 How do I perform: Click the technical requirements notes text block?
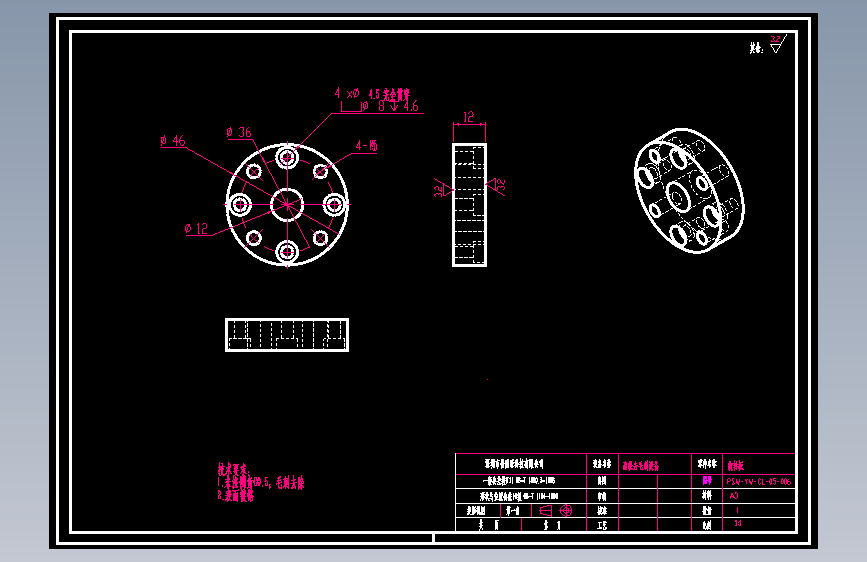pos(260,483)
